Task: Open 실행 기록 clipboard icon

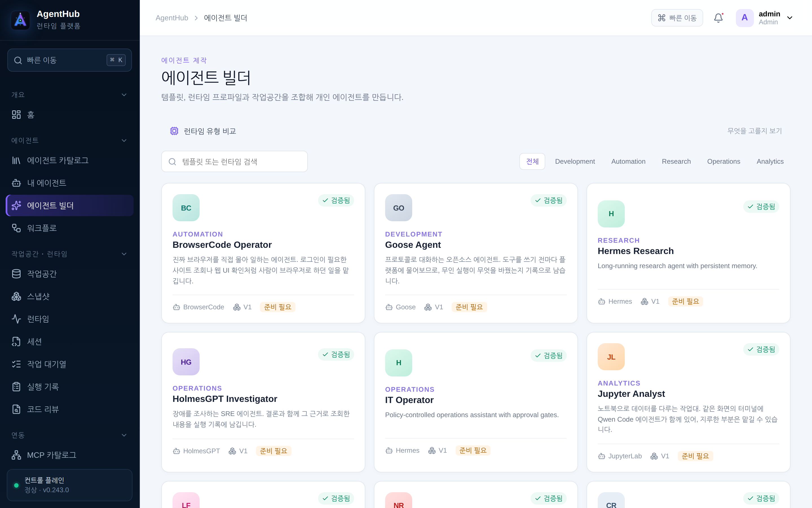Action: coord(16,386)
